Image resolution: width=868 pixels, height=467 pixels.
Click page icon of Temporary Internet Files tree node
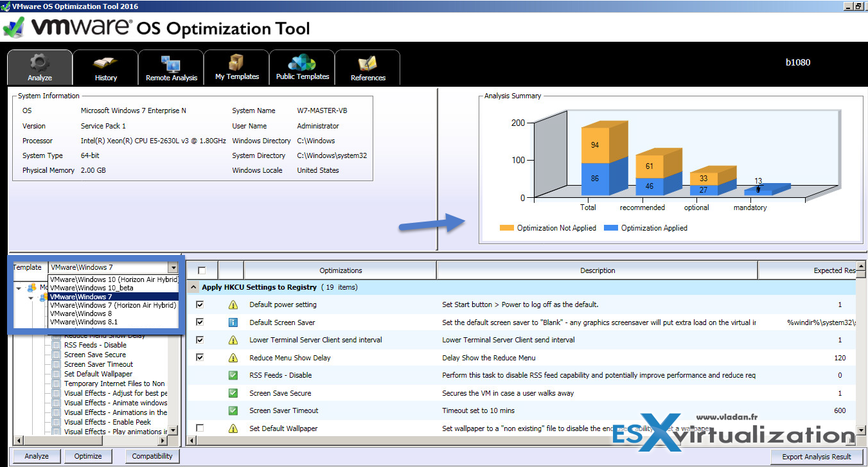pyautogui.click(x=57, y=383)
